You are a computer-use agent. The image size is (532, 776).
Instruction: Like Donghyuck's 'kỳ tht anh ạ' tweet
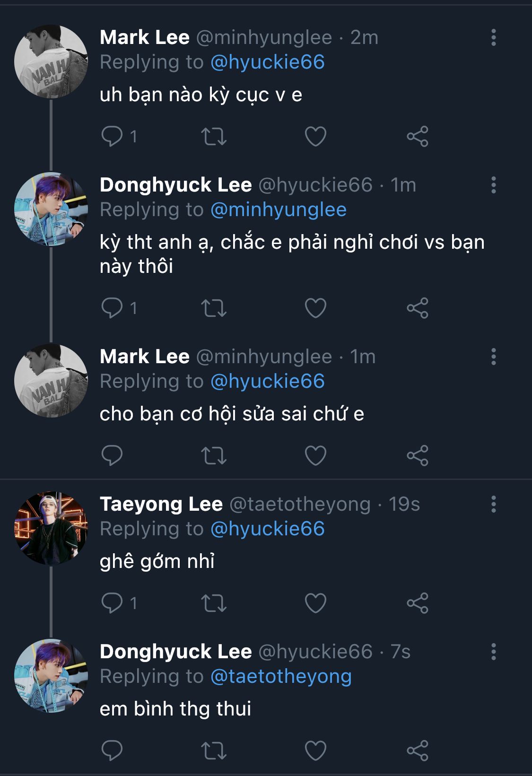[315, 308]
